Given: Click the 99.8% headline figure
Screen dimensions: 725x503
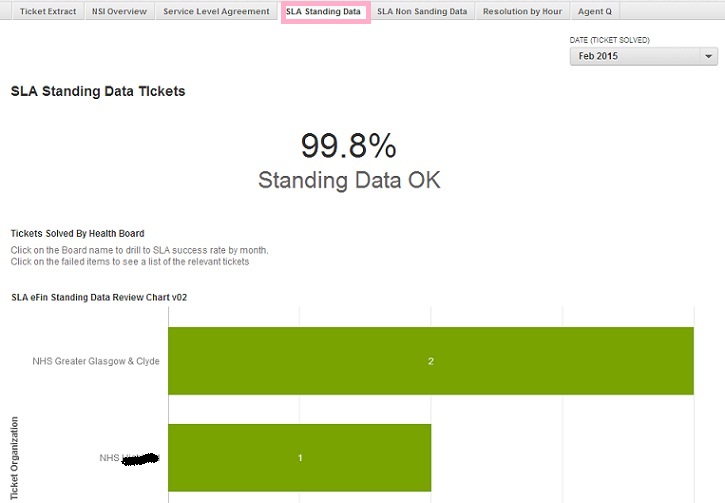Looking at the screenshot, I should pyautogui.click(x=348, y=146).
